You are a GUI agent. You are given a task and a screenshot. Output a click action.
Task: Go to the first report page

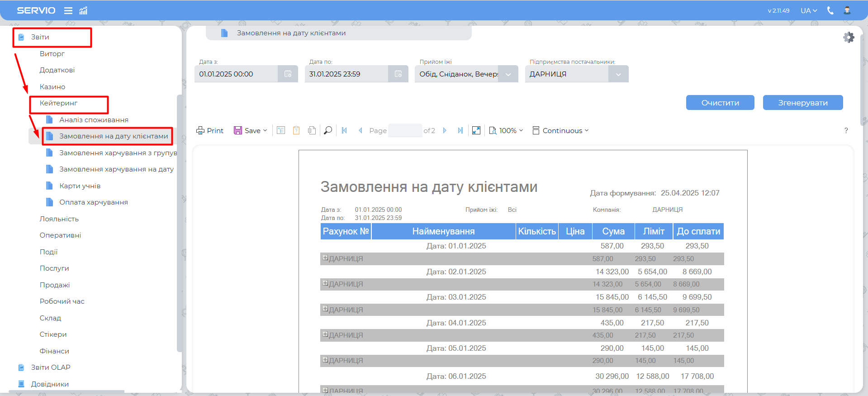(x=344, y=130)
